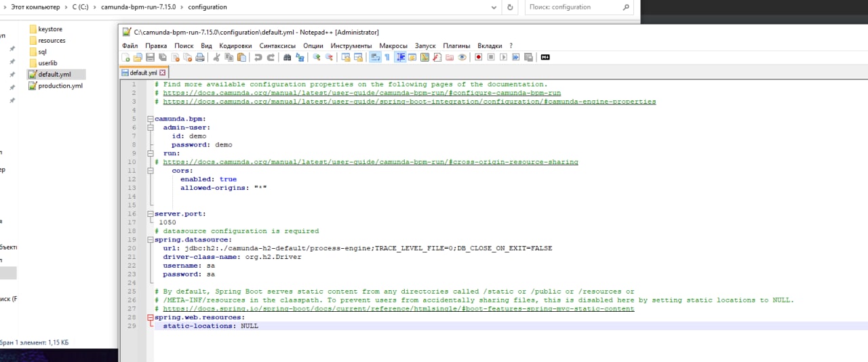Stop macro recording toolbar icon
This screenshot has width=868, height=362.
point(491,58)
